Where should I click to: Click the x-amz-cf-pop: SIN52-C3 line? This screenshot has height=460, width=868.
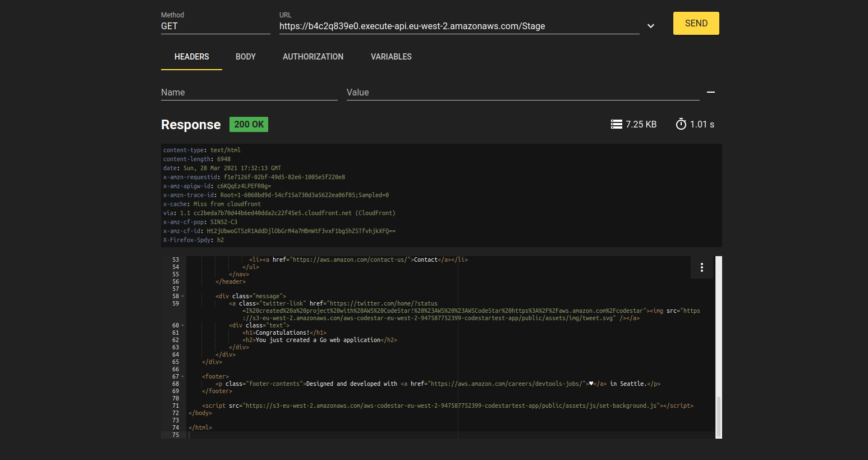[200, 222]
